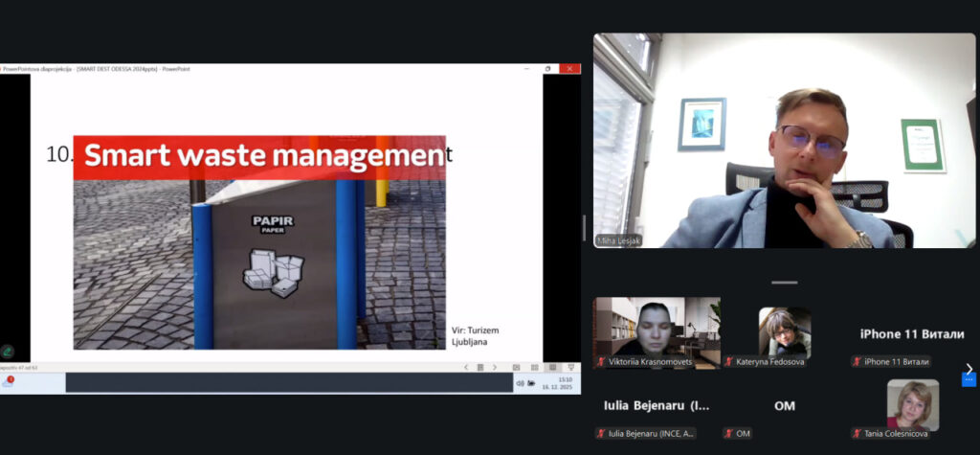Go to previous slide arrow in PowerPoint

pos(466,367)
